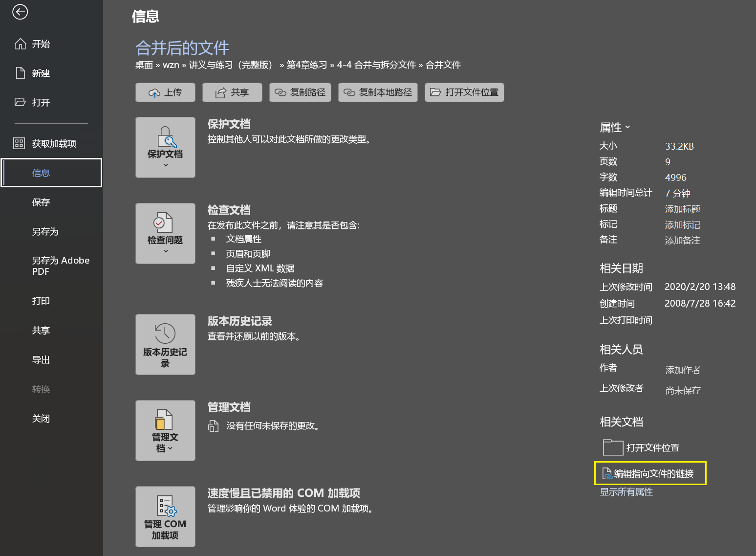Click the file path breadcrumb text
Viewport: 756px width, 556px height.
point(298,65)
